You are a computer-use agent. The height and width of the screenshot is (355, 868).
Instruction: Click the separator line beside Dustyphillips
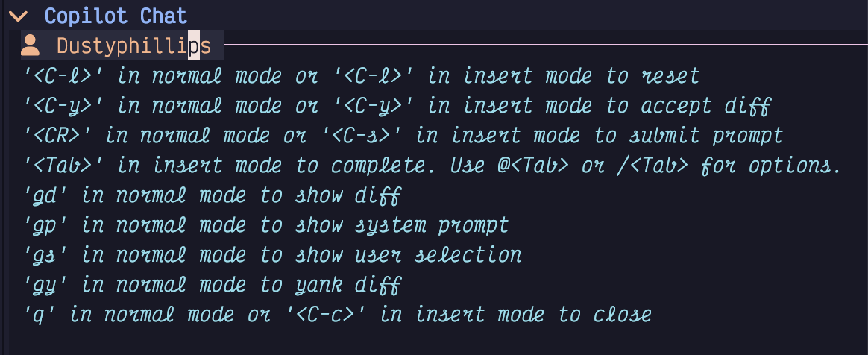click(x=545, y=44)
